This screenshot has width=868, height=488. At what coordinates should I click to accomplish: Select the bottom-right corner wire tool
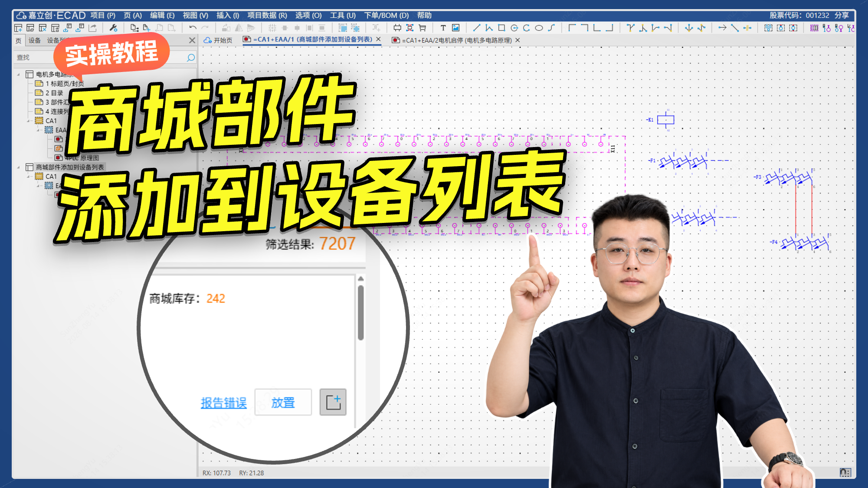tap(609, 28)
